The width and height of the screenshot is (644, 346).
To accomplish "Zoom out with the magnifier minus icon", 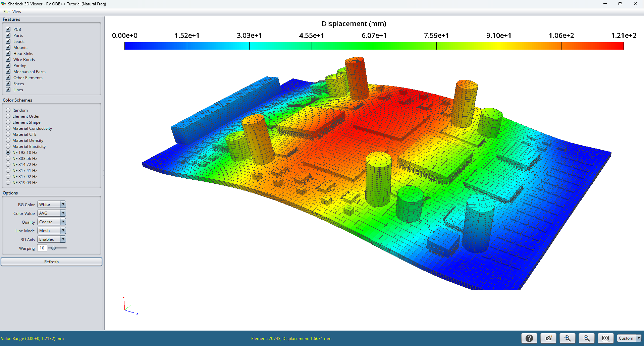I will tap(586, 338).
